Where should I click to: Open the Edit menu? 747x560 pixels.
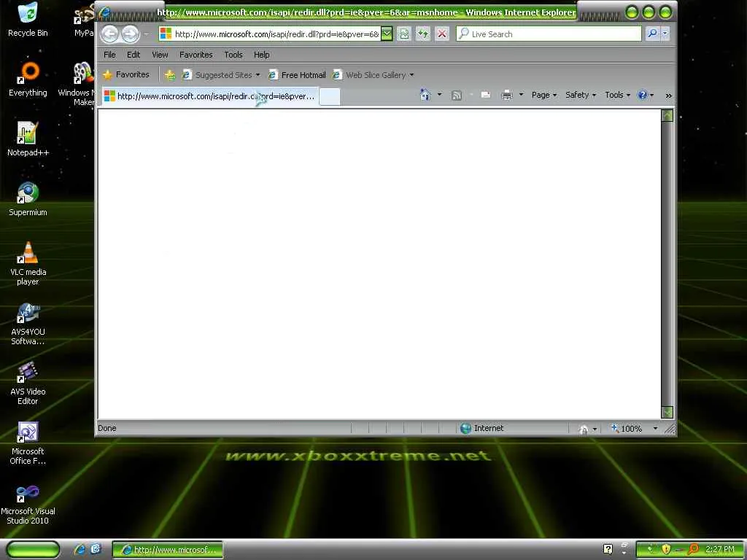tap(133, 55)
